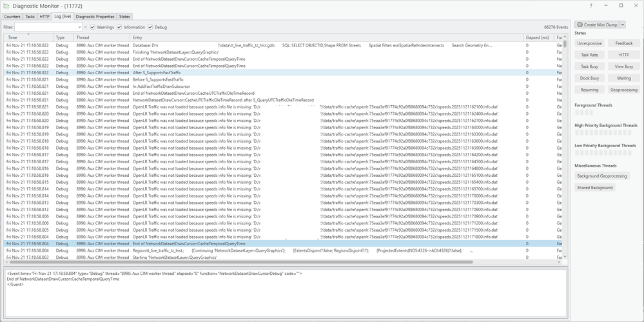Click the vertical scrollbar down arrow
This screenshot has width=644, height=322.
[565, 257]
